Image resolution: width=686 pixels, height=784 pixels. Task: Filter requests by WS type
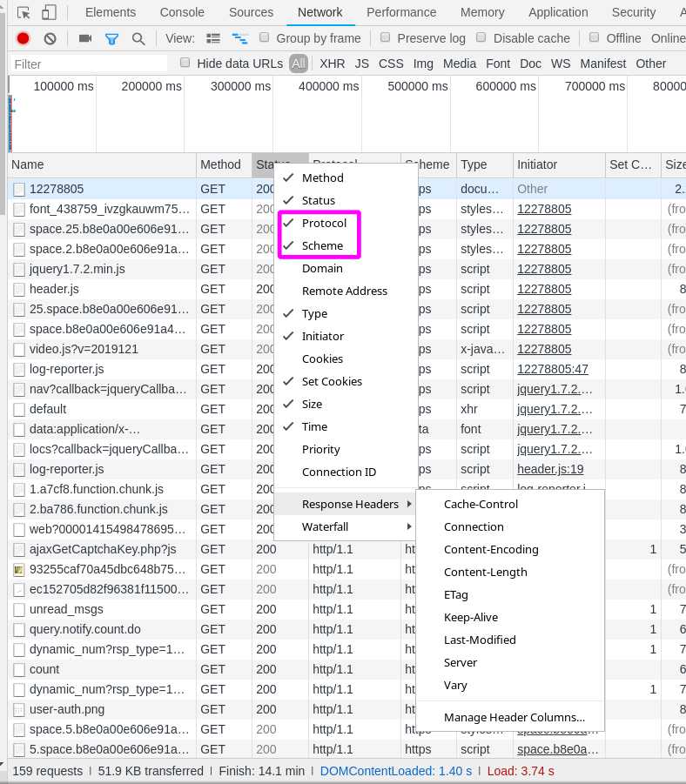click(x=561, y=64)
